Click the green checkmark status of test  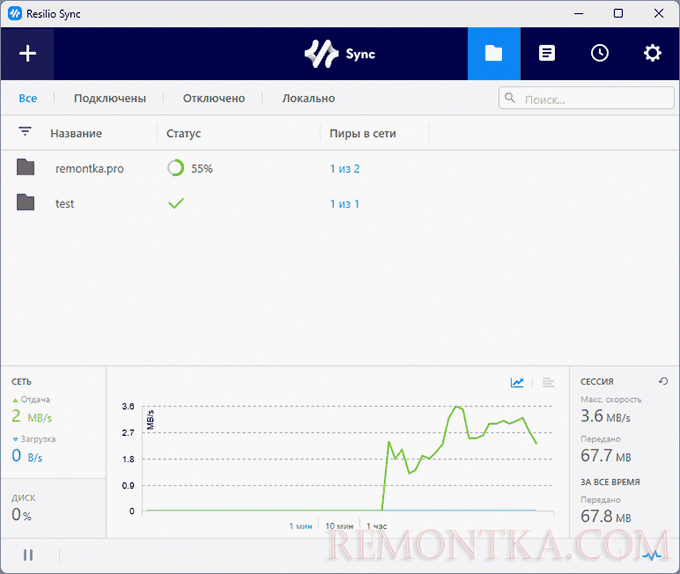[x=176, y=203]
